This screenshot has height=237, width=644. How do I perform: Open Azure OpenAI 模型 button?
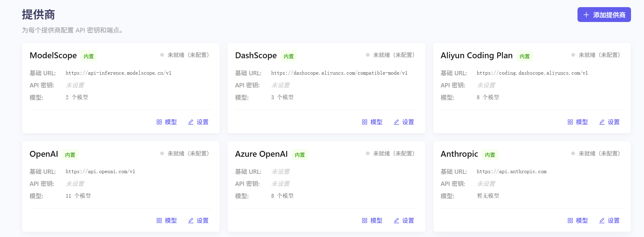[372, 221]
